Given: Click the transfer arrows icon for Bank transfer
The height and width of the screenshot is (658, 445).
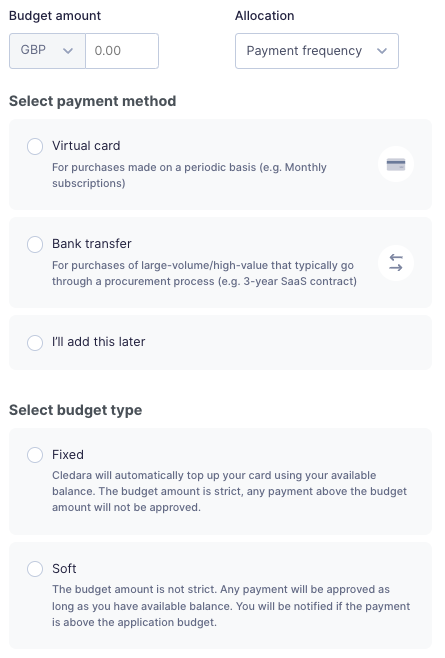Looking at the screenshot, I should [x=395, y=263].
